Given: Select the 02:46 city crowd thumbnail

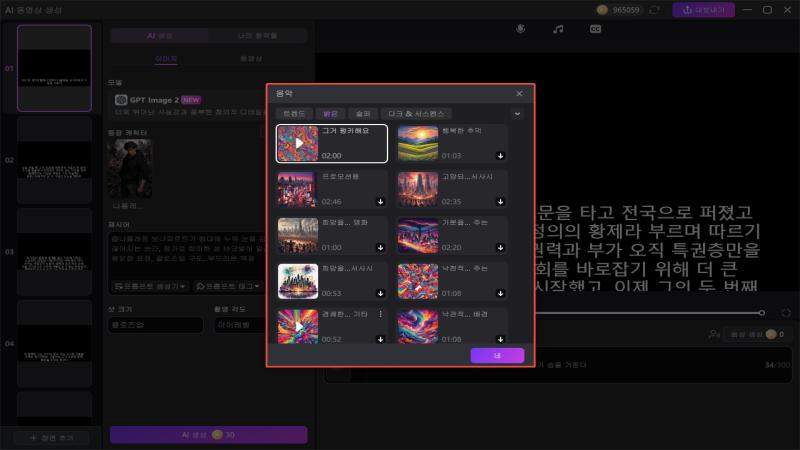Looking at the screenshot, I should click(298, 189).
